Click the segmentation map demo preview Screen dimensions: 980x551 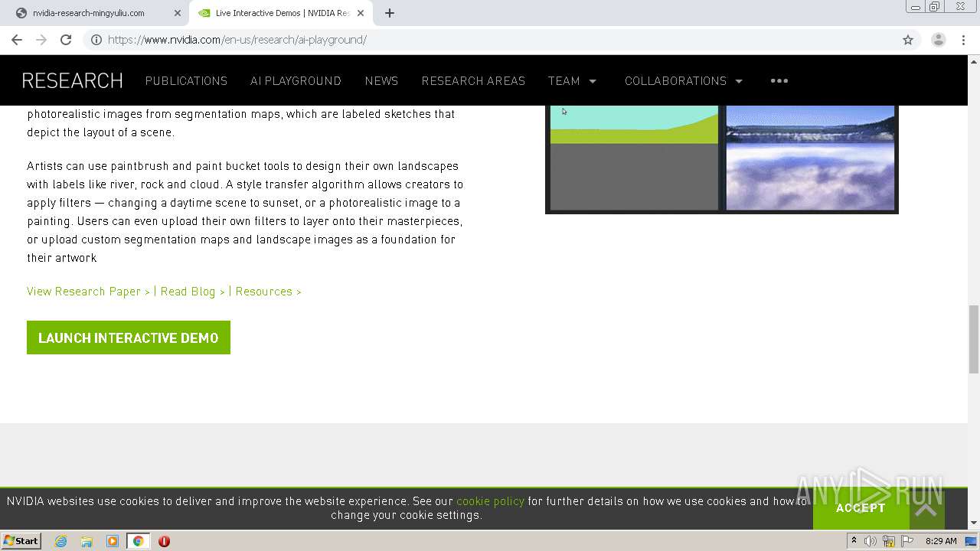click(x=634, y=158)
